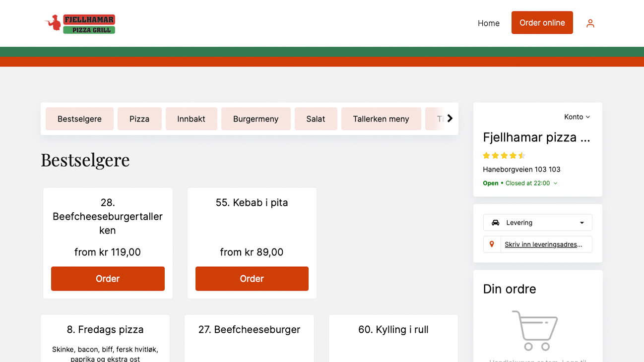
Task: Click the Bestselgere section heading
Action: pos(85,160)
